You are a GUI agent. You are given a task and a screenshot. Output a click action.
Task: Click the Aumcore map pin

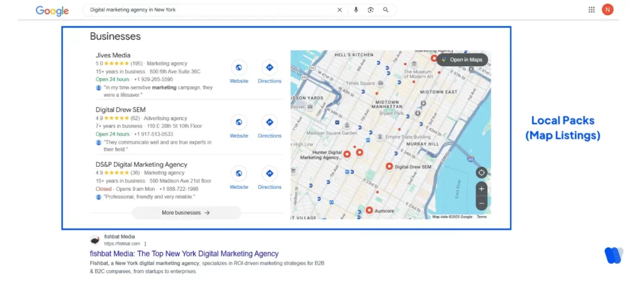tap(369, 210)
